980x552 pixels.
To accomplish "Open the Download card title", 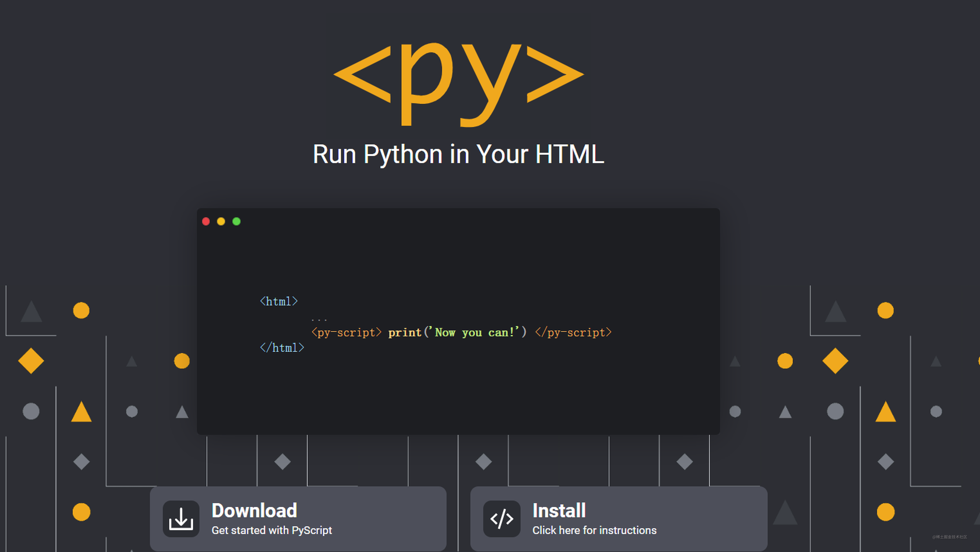I will point(254,510).
